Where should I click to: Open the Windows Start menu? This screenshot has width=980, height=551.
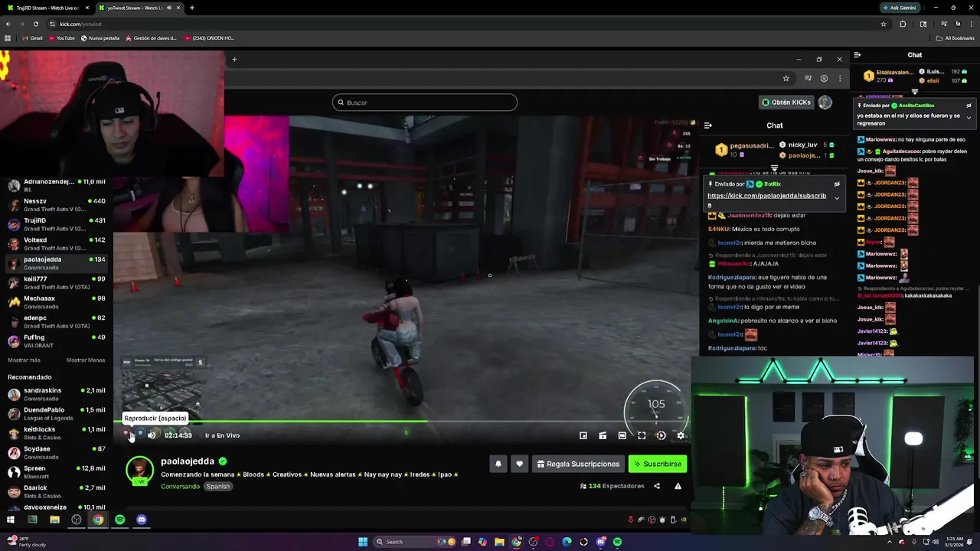(x=363, y=542)
